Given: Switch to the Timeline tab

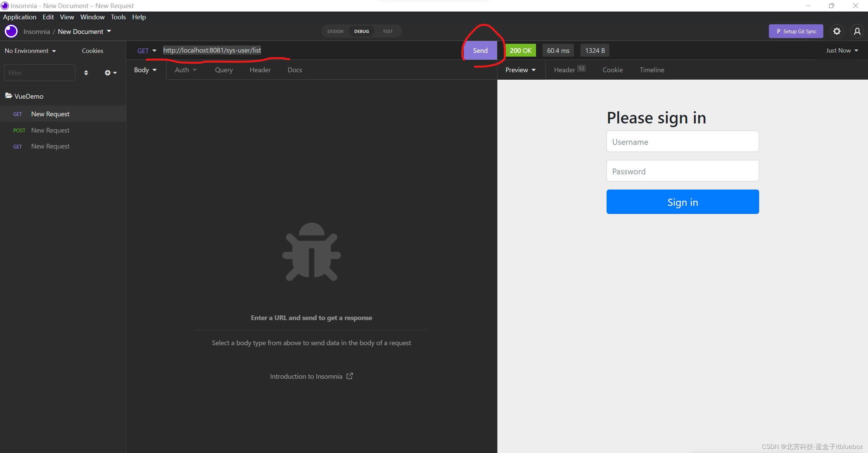Looking at the screenshot, I should click(652, 70).
